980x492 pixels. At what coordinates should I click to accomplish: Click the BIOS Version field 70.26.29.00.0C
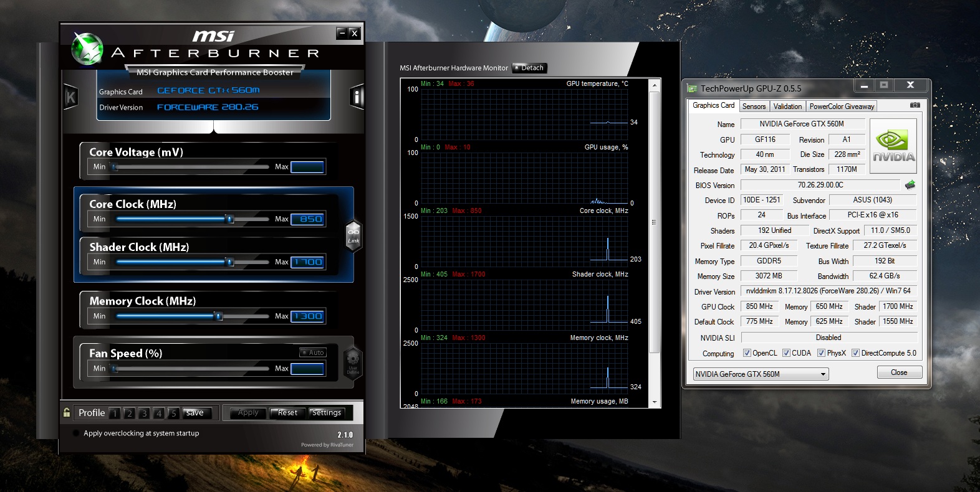coord(820,185)
